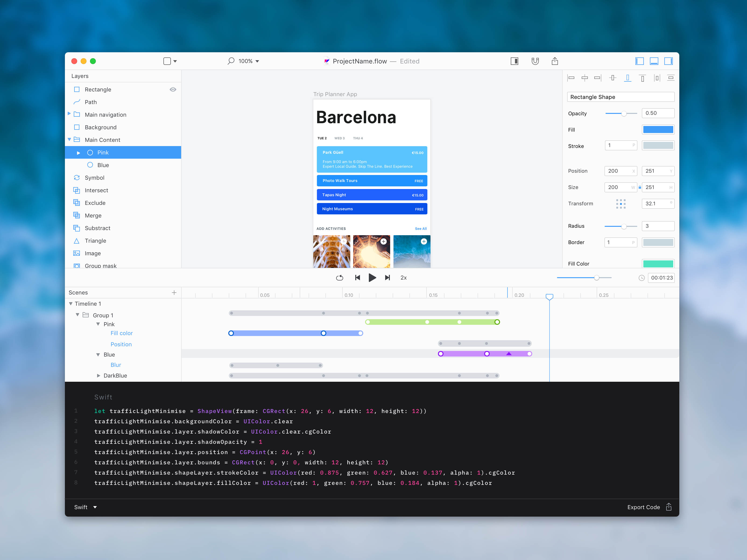Toggle the left sidebar panel
Screen dimensions: 747x560
[x=639, y=61]
